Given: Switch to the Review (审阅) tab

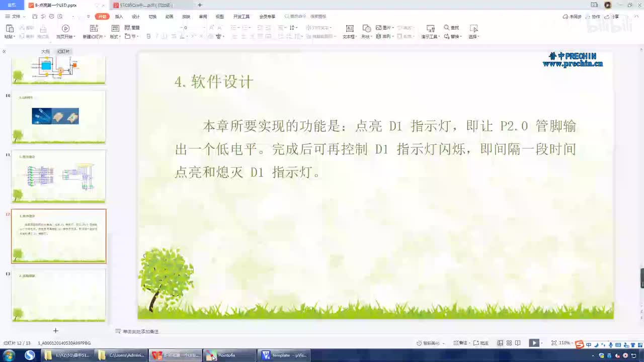Looking at the screenshot, I should point(203,17).
